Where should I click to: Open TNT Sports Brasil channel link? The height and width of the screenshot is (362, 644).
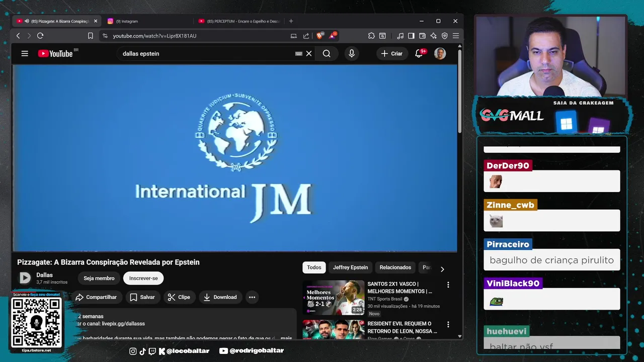[x=385, y=299]
